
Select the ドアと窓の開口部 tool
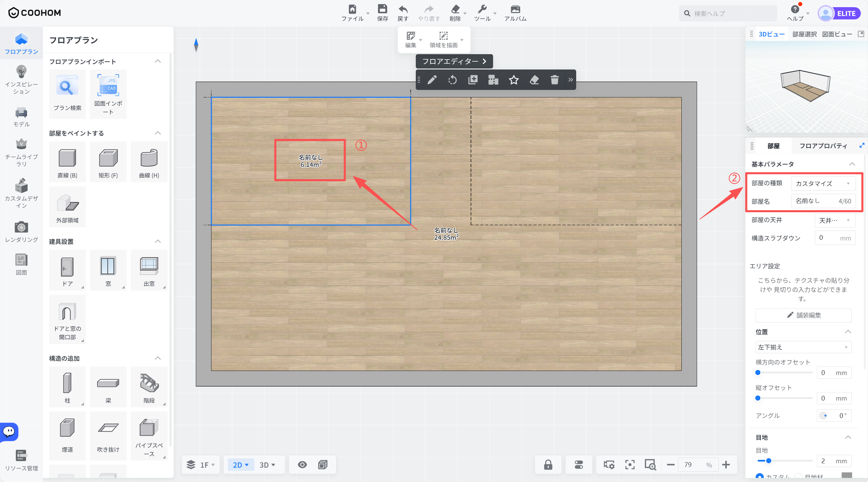pyautogui.click(x=67, y=320)
